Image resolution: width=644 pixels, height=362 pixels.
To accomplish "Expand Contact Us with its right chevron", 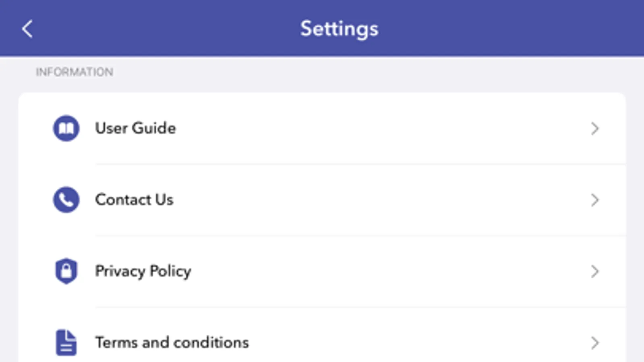I will click(x=594, y=200).
